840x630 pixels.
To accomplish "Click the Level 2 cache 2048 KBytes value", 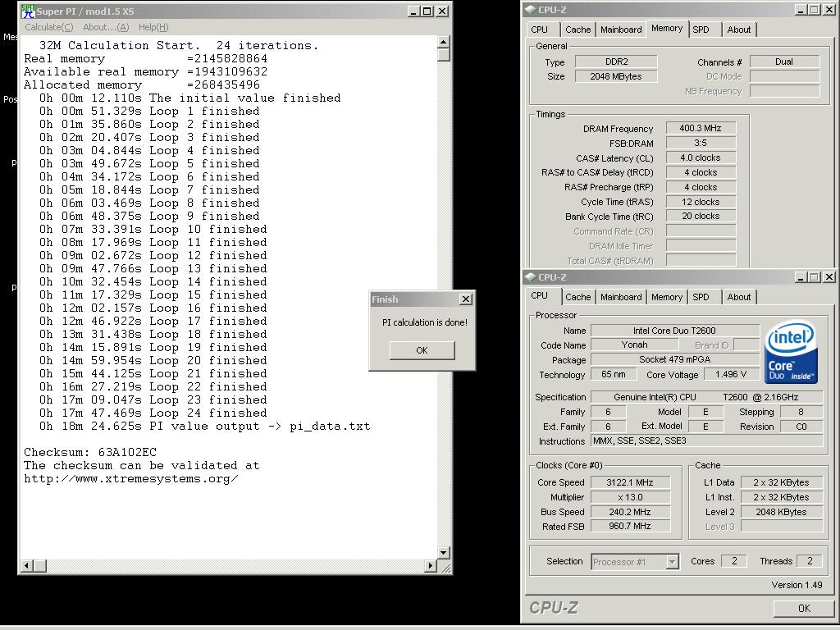I will point(781,512).
